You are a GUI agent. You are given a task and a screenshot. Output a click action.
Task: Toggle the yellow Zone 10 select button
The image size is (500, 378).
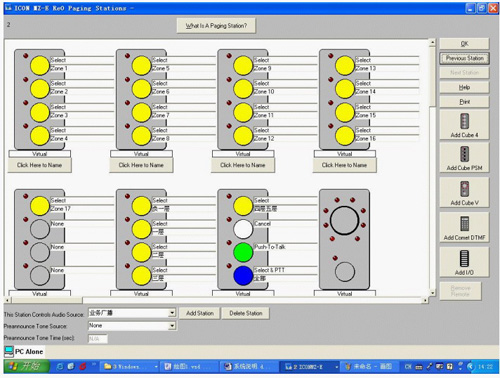click(x=243, y=89)
